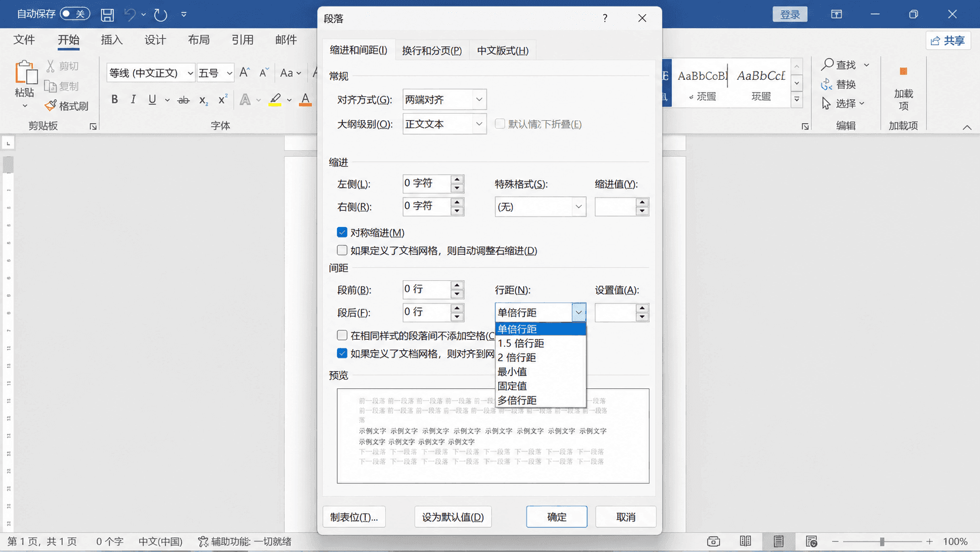The image size is (980, 552).
Task: Select 2 倍行距 option
Action: (540, 357)
